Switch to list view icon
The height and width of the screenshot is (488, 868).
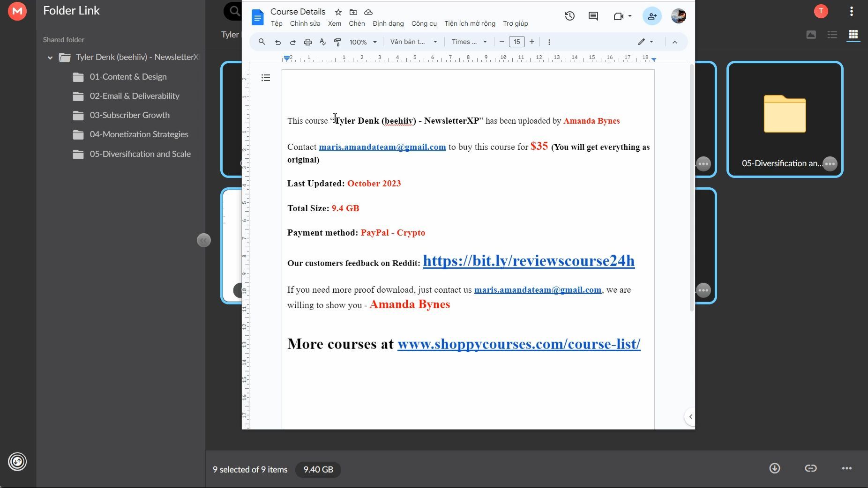tap(832, 35)
